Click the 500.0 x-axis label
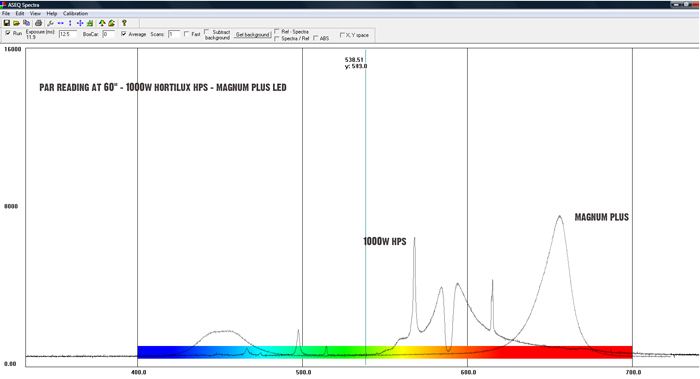Screen dimensions: 700x379 303,372
